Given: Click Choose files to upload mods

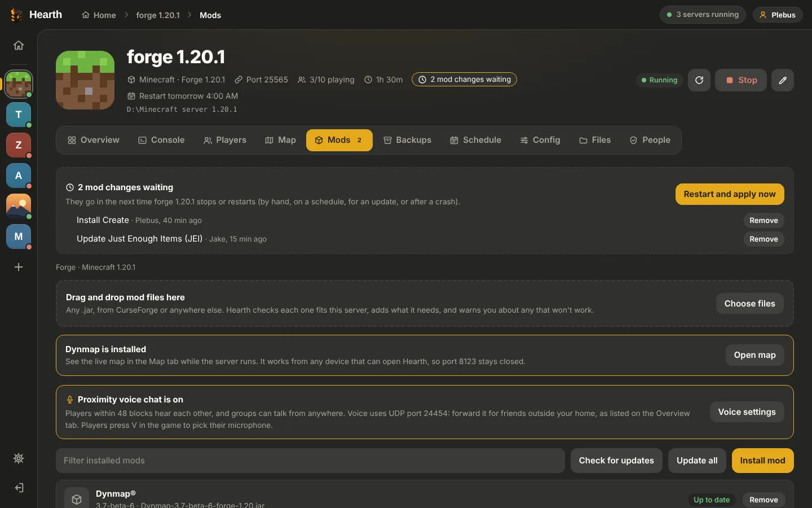Looking at the screenshot, I should point(749,304).
